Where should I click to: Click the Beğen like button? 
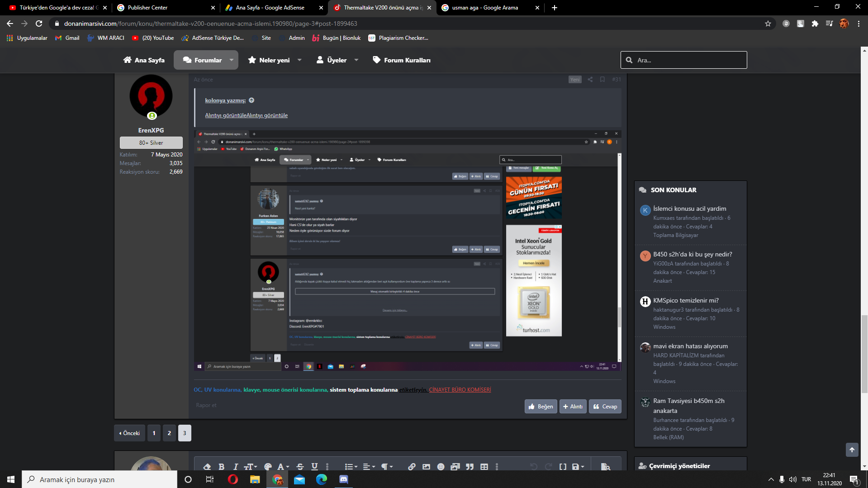click(x=541, y=407)
